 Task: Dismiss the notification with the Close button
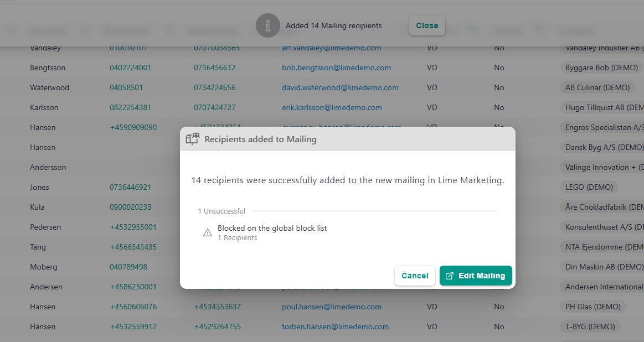(x=427, y=25)
